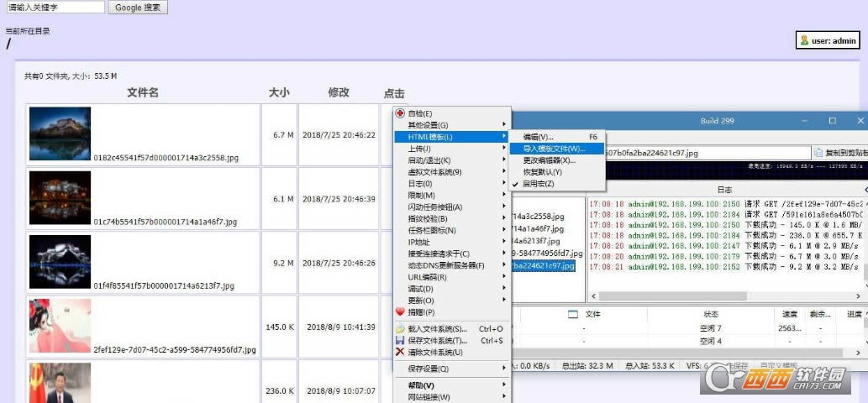
Task: Click the keyword search input field
Action: (55, 8)
